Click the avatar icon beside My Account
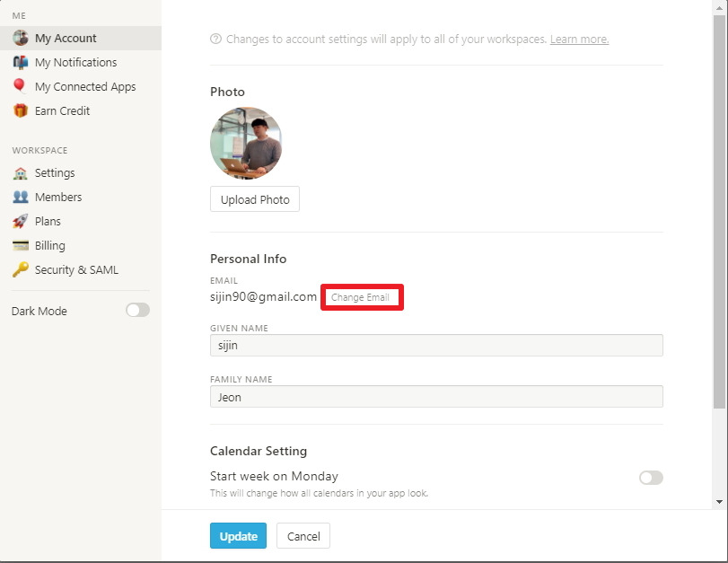The width and height of the screenshot is (728, 563). (20, 39)
